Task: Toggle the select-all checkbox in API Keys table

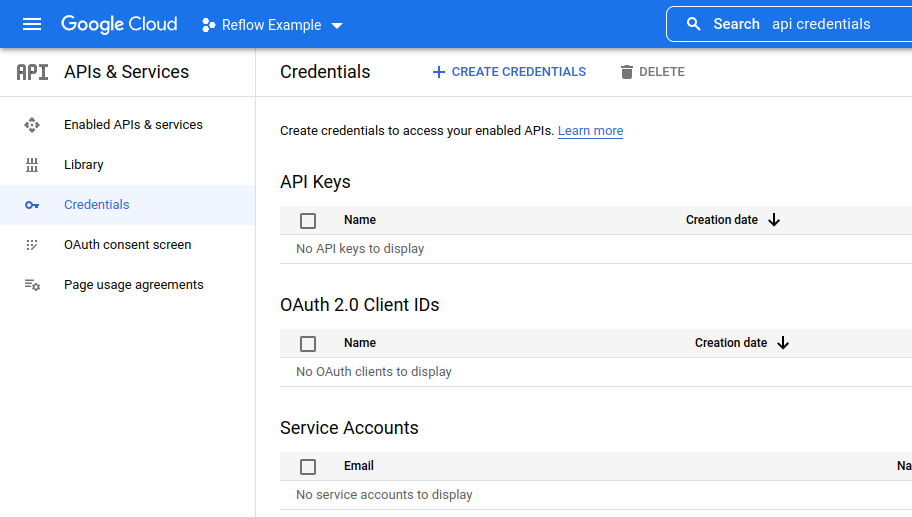Action: (308, 221)
